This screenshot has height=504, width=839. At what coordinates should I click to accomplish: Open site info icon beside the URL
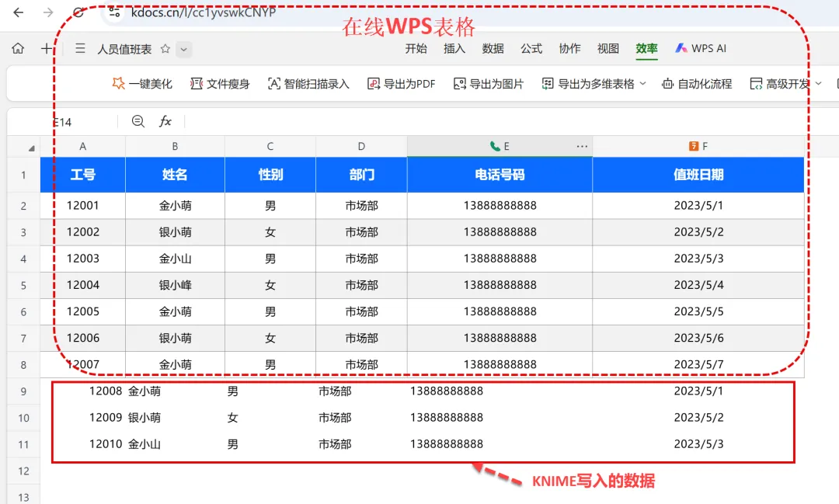(114, 12)
